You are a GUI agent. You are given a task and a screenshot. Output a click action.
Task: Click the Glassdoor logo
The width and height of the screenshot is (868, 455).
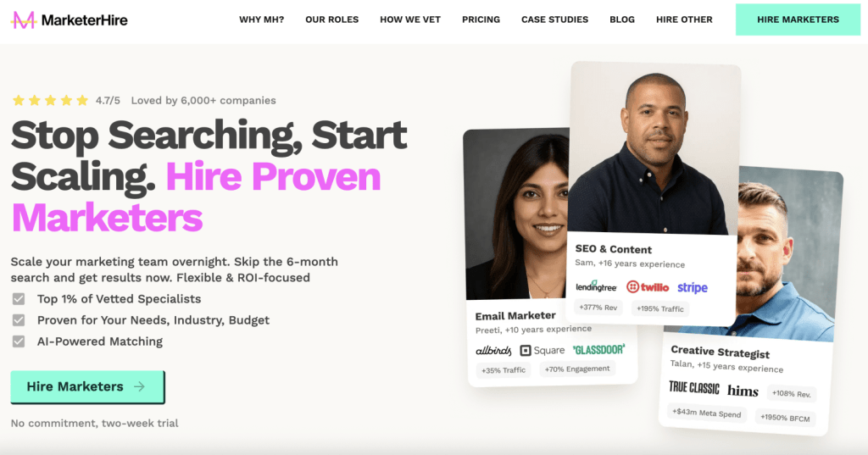tap(599, 349)
